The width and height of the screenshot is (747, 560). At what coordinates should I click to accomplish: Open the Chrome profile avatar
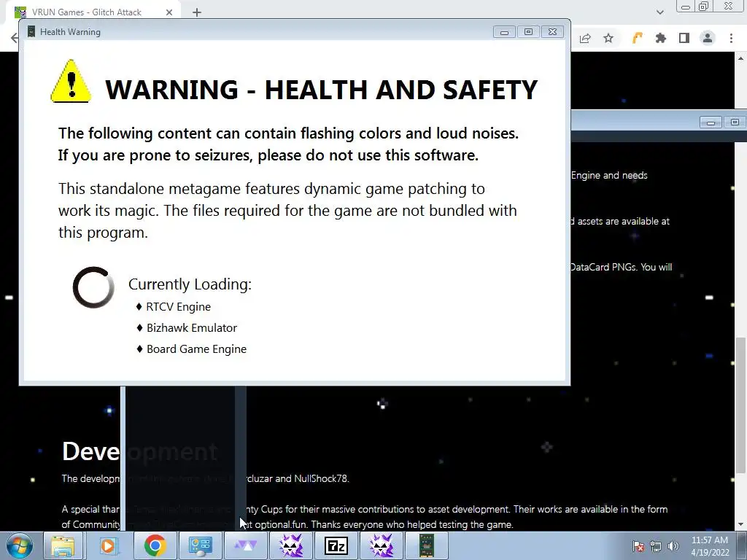point(708,38)
